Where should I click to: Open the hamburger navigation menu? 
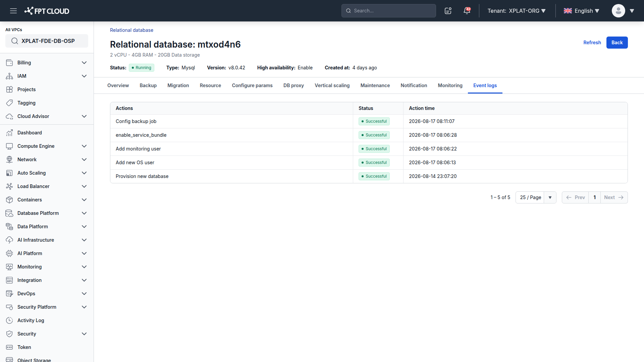pyautogui.click(x=13, y=11)
